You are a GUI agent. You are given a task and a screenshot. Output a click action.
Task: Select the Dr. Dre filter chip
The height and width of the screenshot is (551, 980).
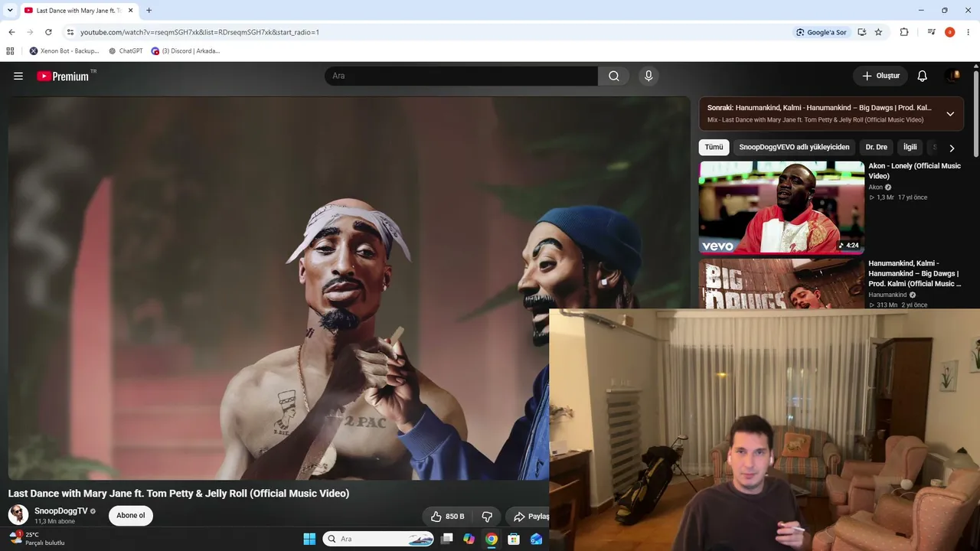[x=877, y=147]
